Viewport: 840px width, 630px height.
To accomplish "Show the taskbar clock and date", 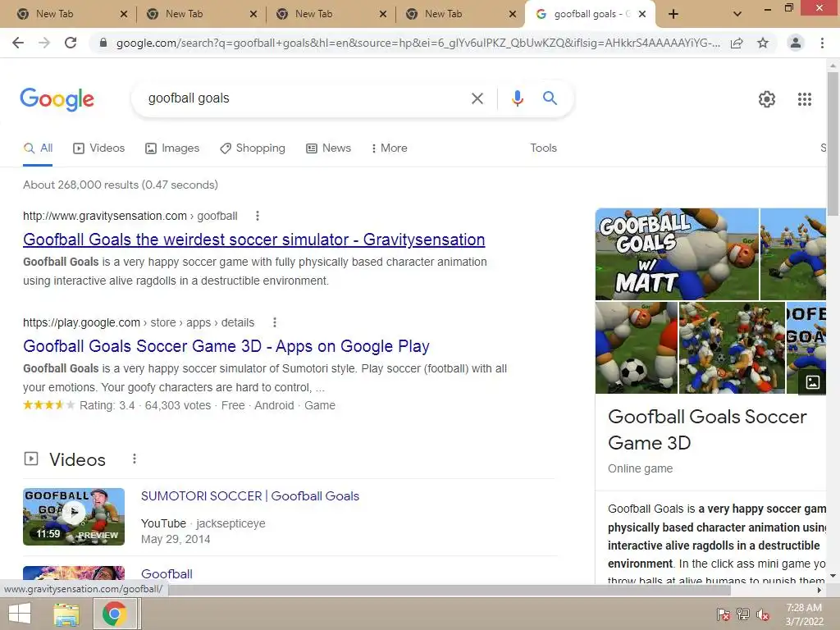I will click(804, 614).
